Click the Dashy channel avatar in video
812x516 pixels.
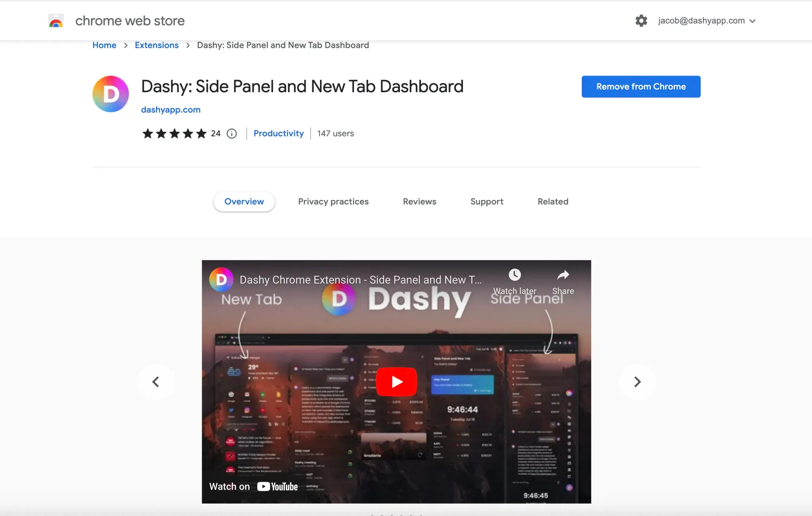pos(221,280)
